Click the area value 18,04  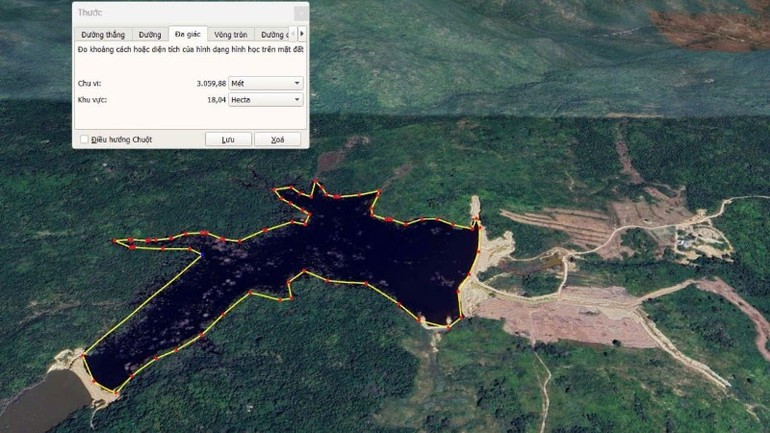pos(214,100)
